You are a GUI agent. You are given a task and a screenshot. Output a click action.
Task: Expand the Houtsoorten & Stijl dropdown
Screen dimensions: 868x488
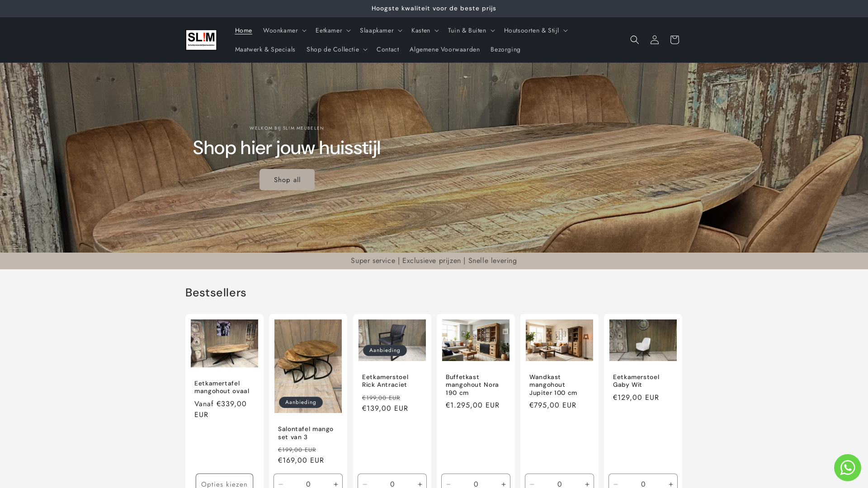tap(535, 30)
